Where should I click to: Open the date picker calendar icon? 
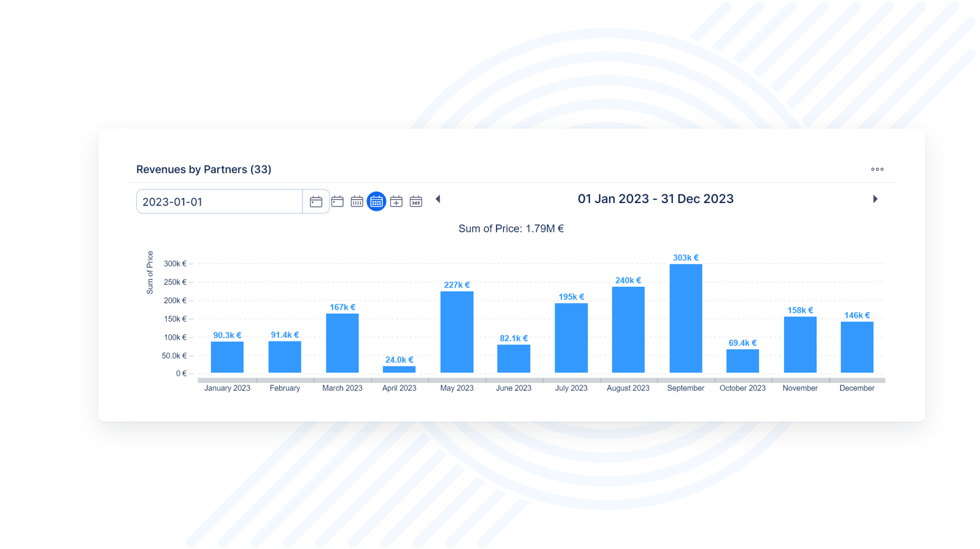click(316, 202)
